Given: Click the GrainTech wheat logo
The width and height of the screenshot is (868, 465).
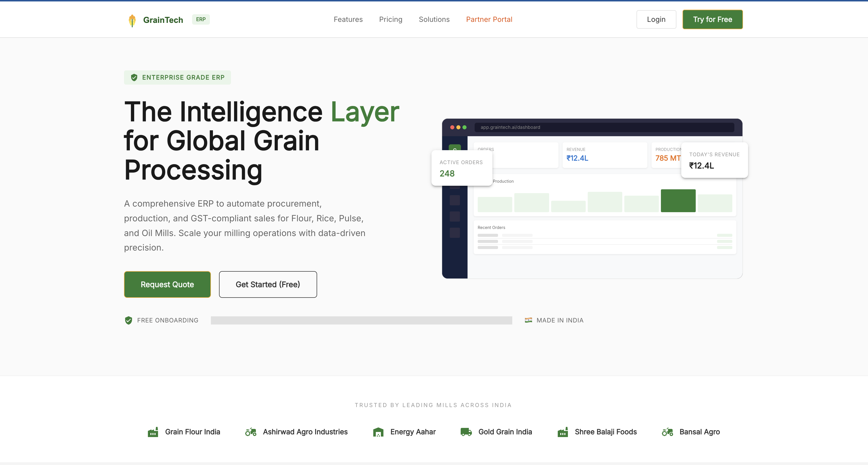Looking at the screenshot, I should [x=132, y=20].
